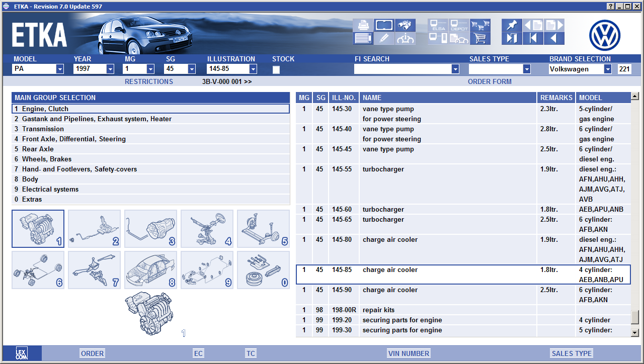Screen dimensions: 644x364
Task: Open the single shopping cart icon
Action: [480, 39]
